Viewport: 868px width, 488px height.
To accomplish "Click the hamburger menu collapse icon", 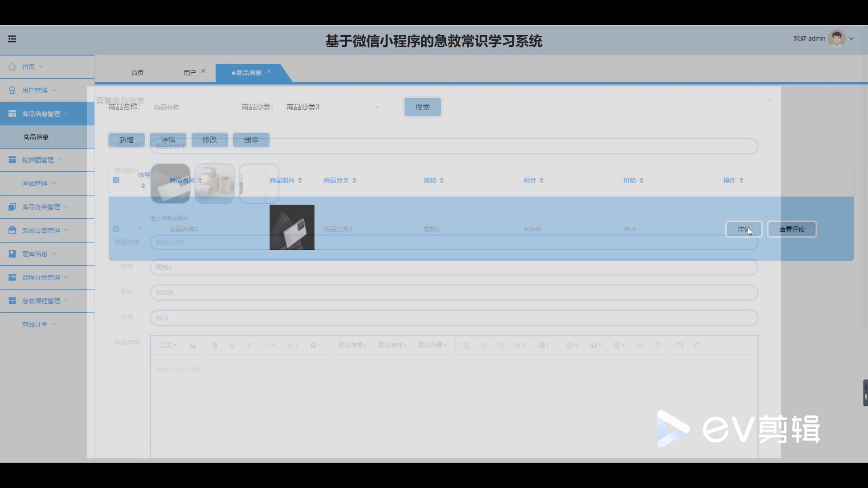I will 12,39.
